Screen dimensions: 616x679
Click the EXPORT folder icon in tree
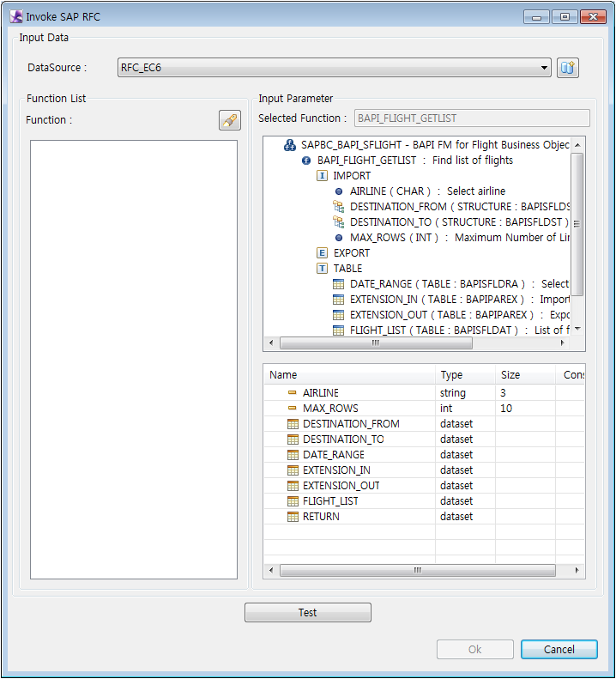pyautogui.click(x=323, y=253)
